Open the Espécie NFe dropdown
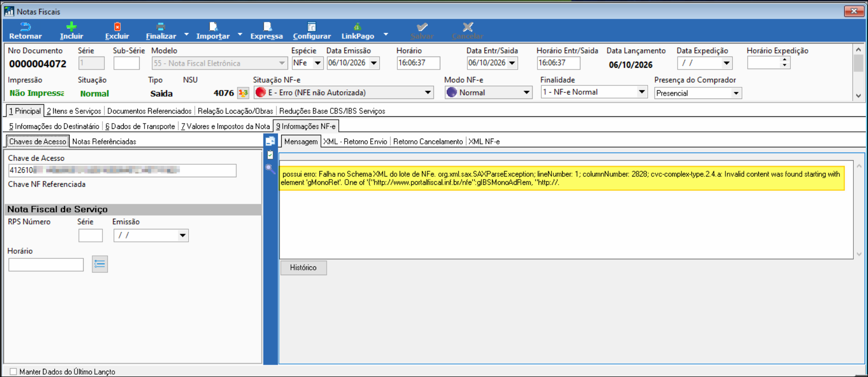868x377 pixels. coord(318,63)
